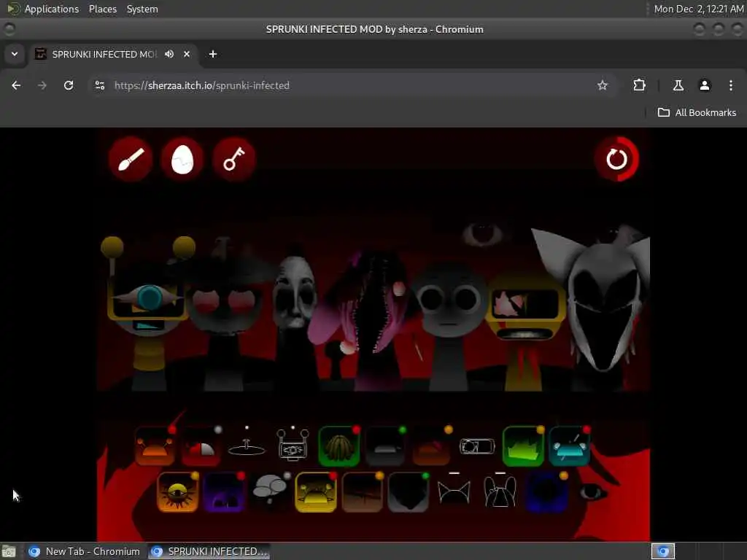Go forward one page
This screenshot has width=747, height=560.
(x=42, y=85)
